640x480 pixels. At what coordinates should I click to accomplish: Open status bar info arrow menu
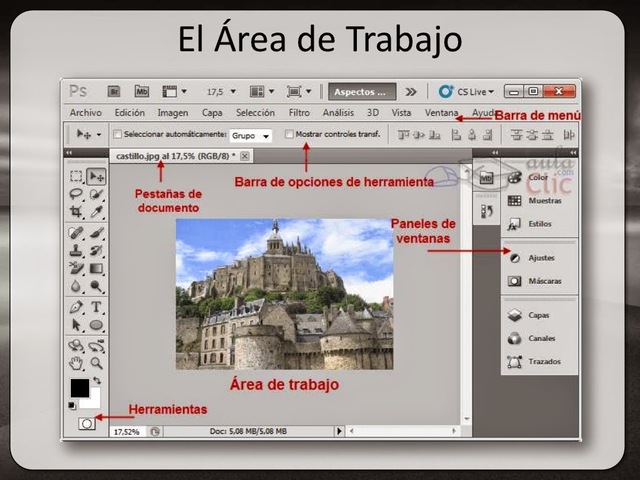339,431
